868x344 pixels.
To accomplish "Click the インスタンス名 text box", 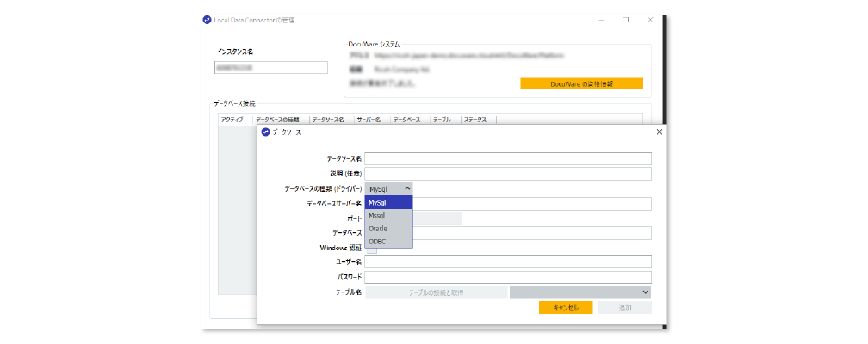I will click(x=271, y=68).
